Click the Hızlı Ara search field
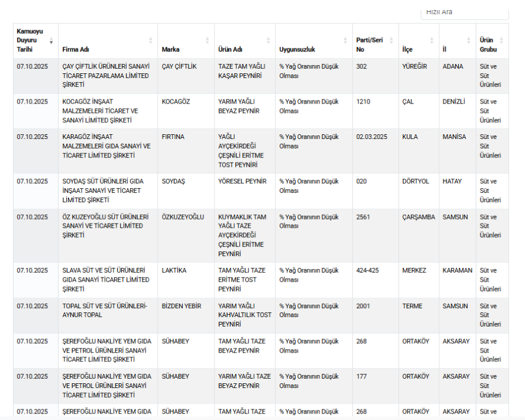The height and width of the screenshot is (420, 525). (464, 12)
